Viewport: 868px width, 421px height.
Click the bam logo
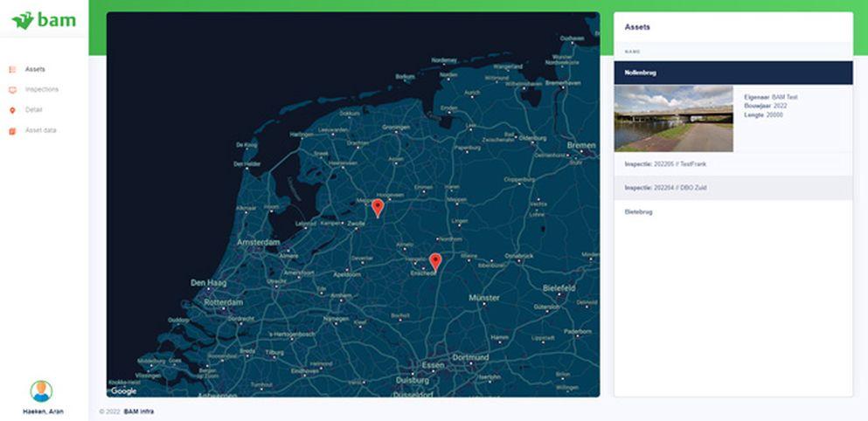pyautogui.click(x=44, y=20)
